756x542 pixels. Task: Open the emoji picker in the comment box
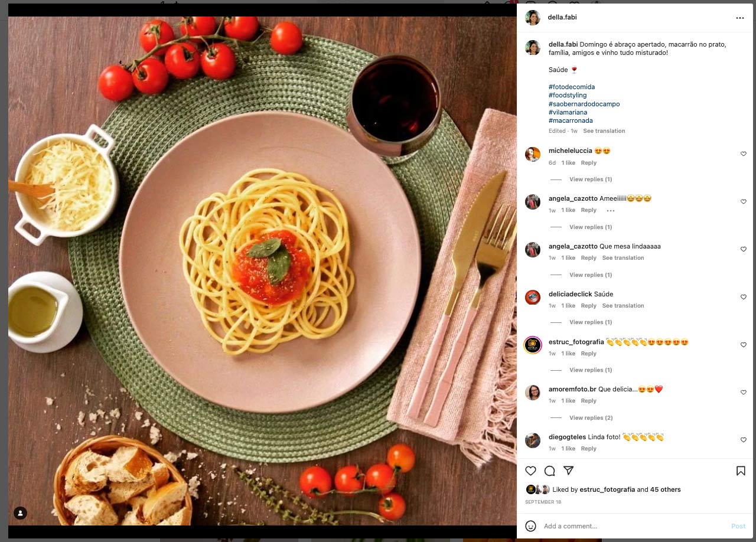click(530, 525)
